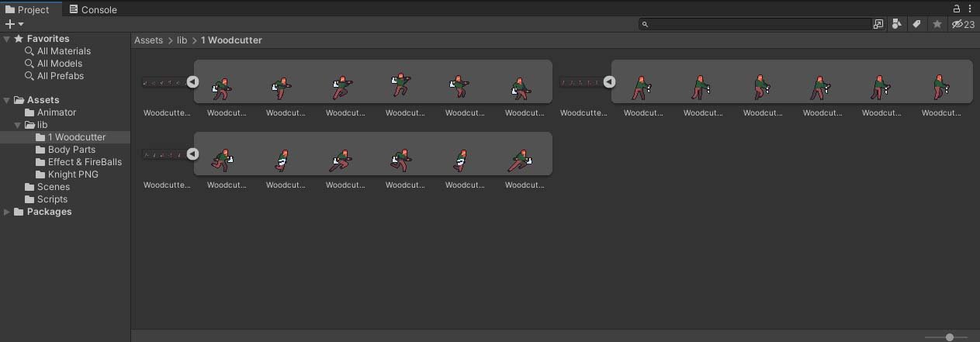This screenshot has width=980, height=342.
Task: Save search using the star icon
Action: (x=937, y=24)
